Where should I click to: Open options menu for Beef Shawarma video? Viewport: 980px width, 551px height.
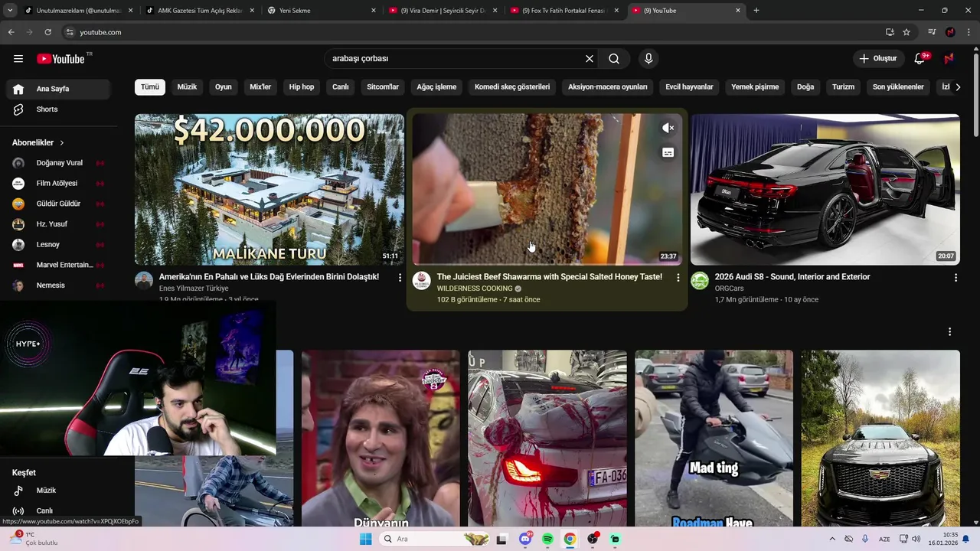tap(678, 278)
